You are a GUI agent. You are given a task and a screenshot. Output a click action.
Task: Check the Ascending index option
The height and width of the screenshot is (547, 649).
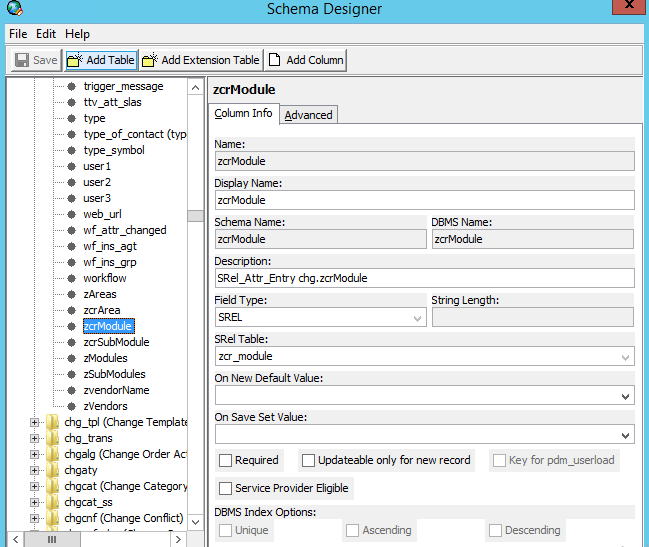click(x=352, y=530)
